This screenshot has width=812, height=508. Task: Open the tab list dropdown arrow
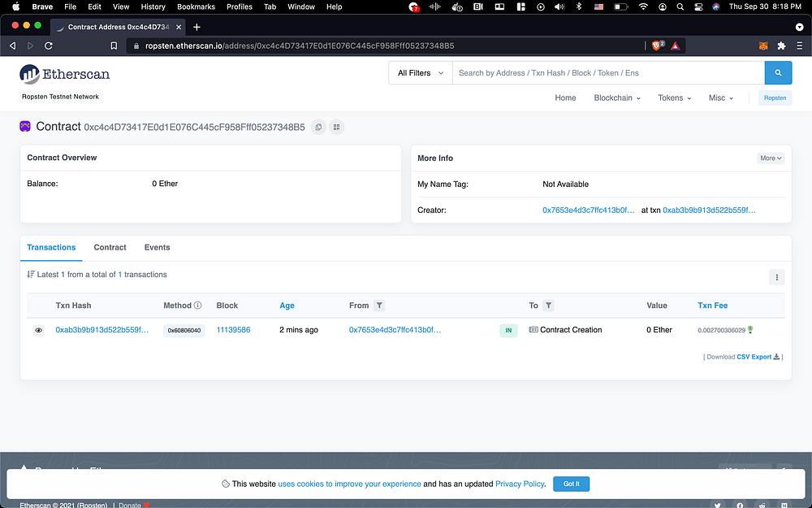(800, 27)
